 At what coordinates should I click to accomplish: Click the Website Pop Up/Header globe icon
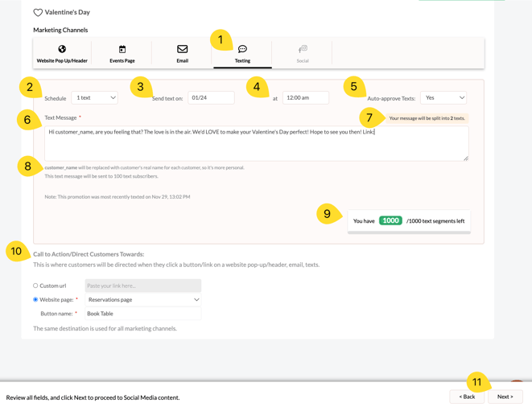pyautogui.click(x=62, y=49)
